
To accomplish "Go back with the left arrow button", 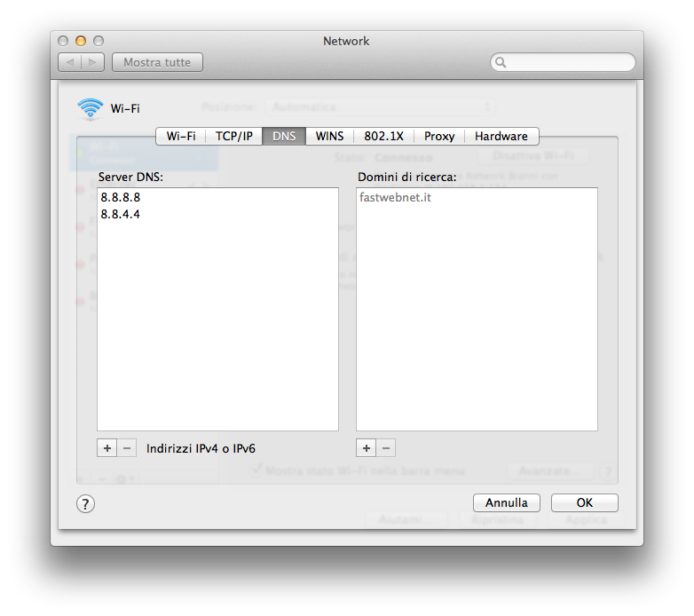I will [x=70, y=62].
